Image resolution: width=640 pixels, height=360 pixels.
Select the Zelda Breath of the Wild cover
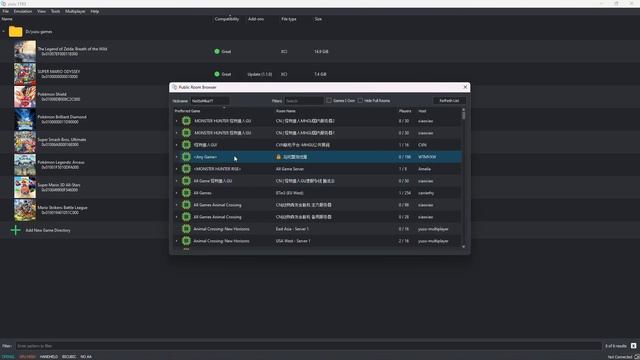25,51
